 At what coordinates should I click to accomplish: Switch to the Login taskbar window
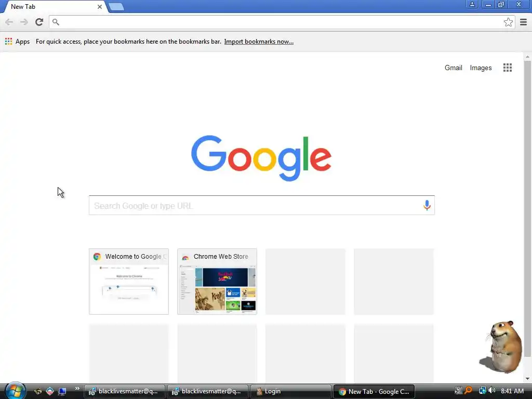tap(291, 391)
